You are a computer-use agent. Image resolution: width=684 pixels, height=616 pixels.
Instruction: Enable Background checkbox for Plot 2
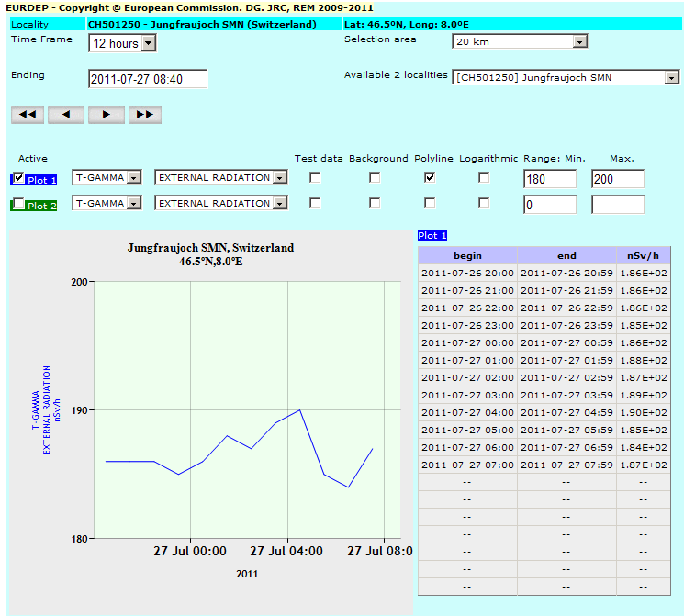375,203
